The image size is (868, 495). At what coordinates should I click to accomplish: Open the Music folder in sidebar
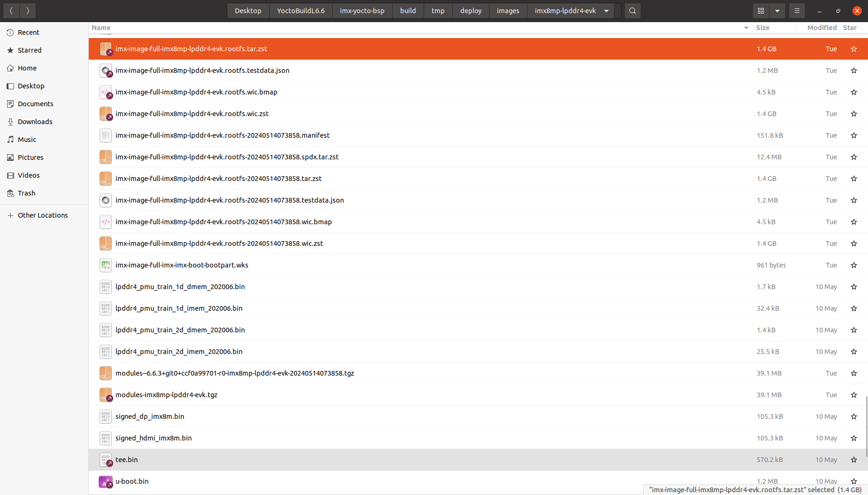[x=27, y=139]
